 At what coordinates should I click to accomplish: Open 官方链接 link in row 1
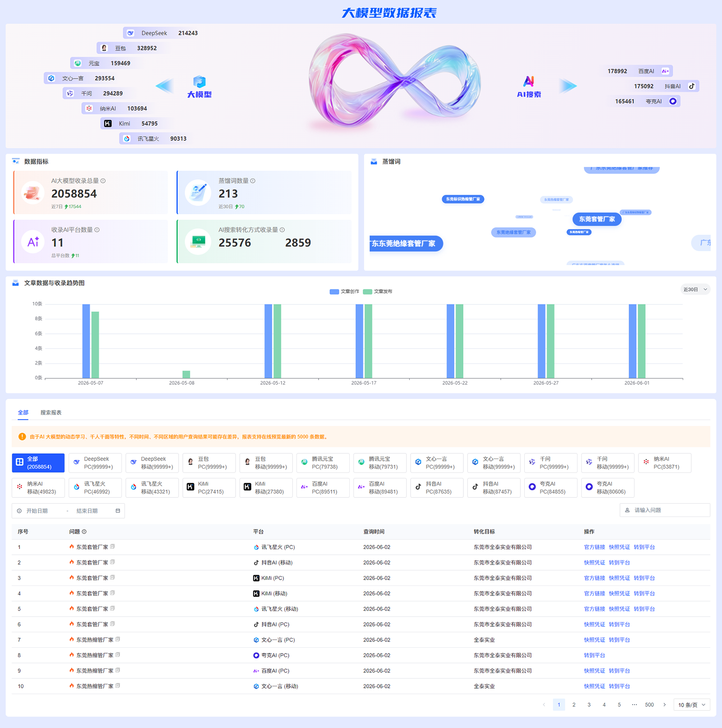tap(594, 547)
